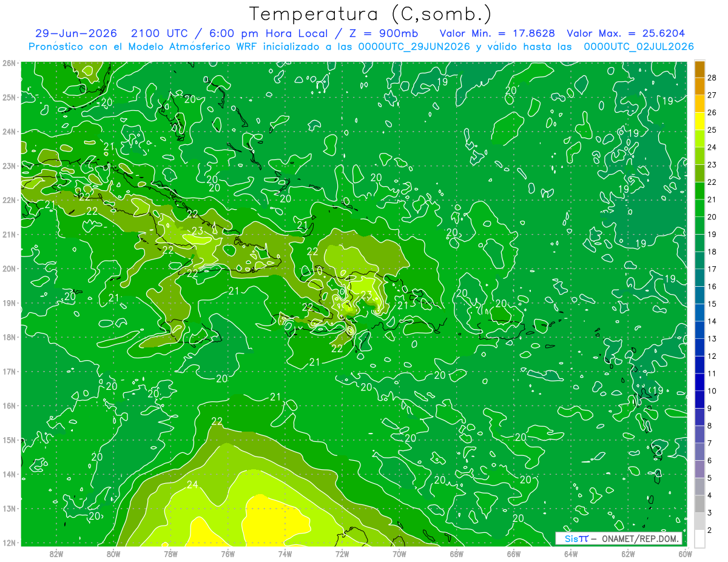728x562 pixels.
Task: Click the forecast date "29-Jun-2026"
Action: 76,33
